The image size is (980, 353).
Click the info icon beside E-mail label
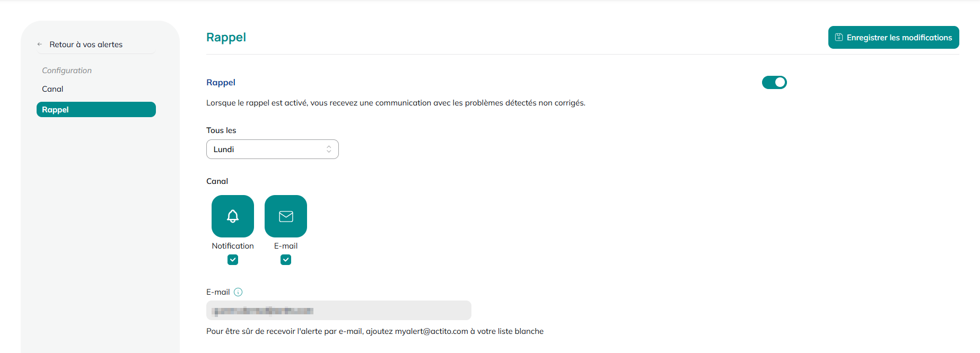[238, 292]
